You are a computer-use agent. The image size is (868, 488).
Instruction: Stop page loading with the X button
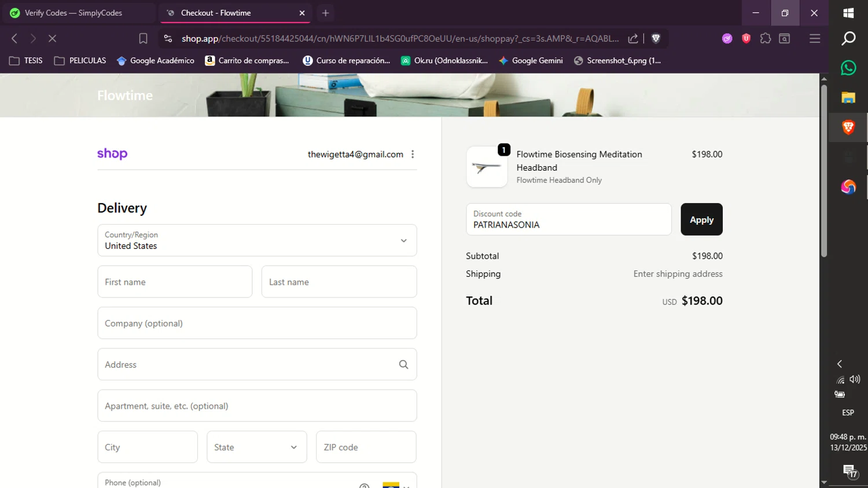[52, 38]
